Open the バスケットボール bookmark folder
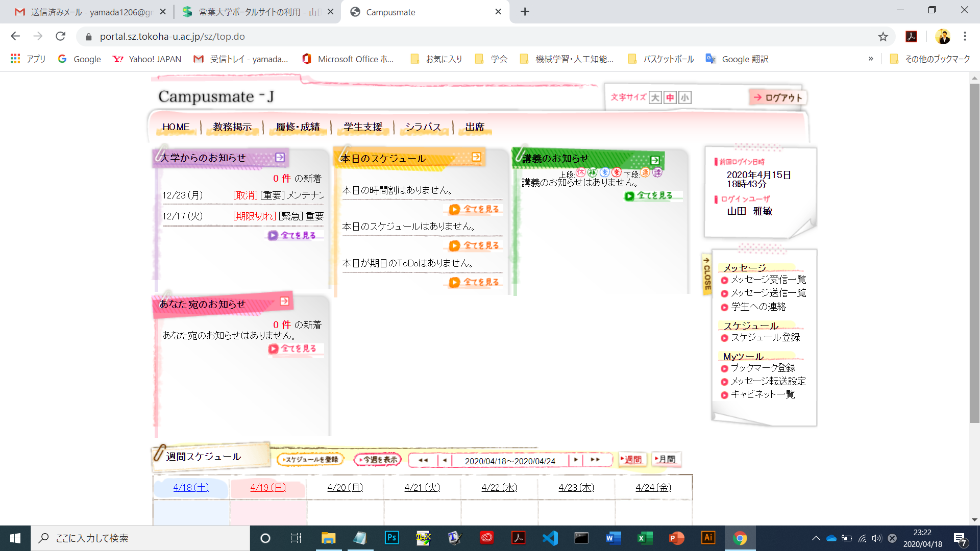Viewport: 980px width, 551px height. pyautogui.click(x=661, y=59)
